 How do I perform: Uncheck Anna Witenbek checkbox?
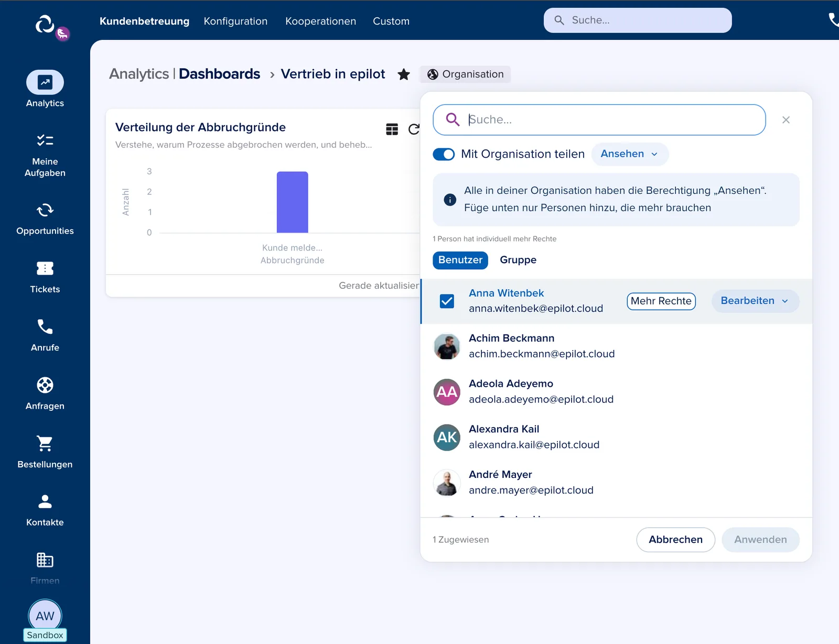pyautogui.click(x=447, y=301)
